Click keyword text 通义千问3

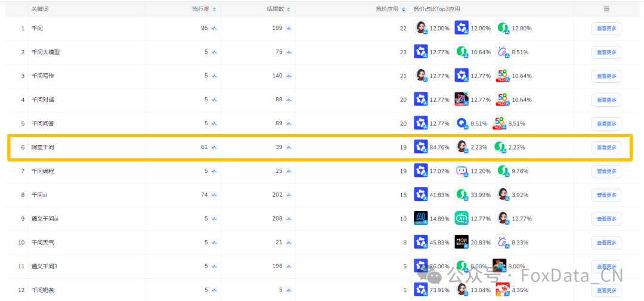pos(44,266)
